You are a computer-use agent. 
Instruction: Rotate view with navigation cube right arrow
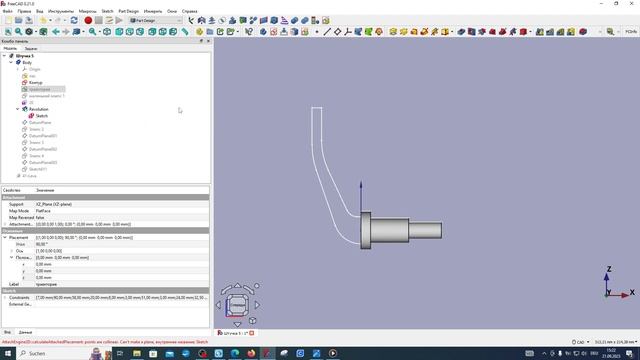(x=257, y=304)
